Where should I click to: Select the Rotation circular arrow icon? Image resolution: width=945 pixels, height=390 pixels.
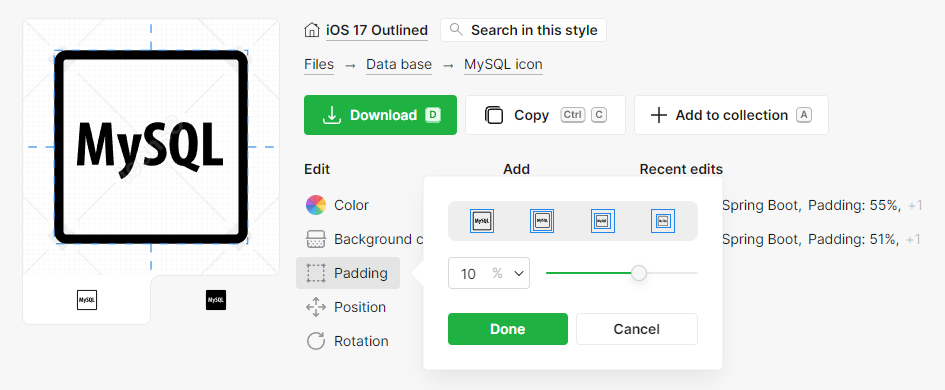(x=316, y=341)
